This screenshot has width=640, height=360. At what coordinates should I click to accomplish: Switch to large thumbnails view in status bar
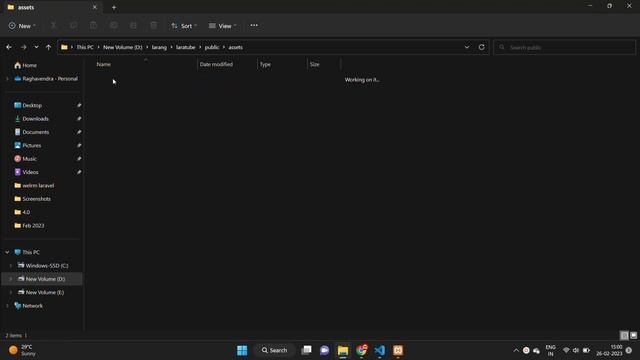pos(633,336)
